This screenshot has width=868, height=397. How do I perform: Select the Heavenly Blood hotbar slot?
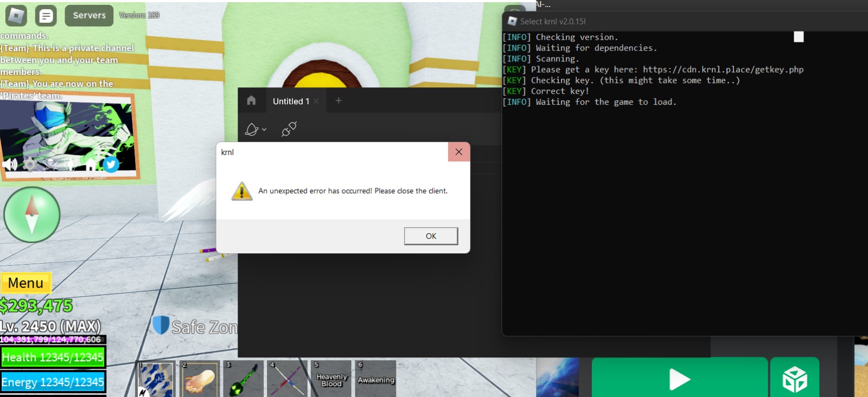pos(331,379)
